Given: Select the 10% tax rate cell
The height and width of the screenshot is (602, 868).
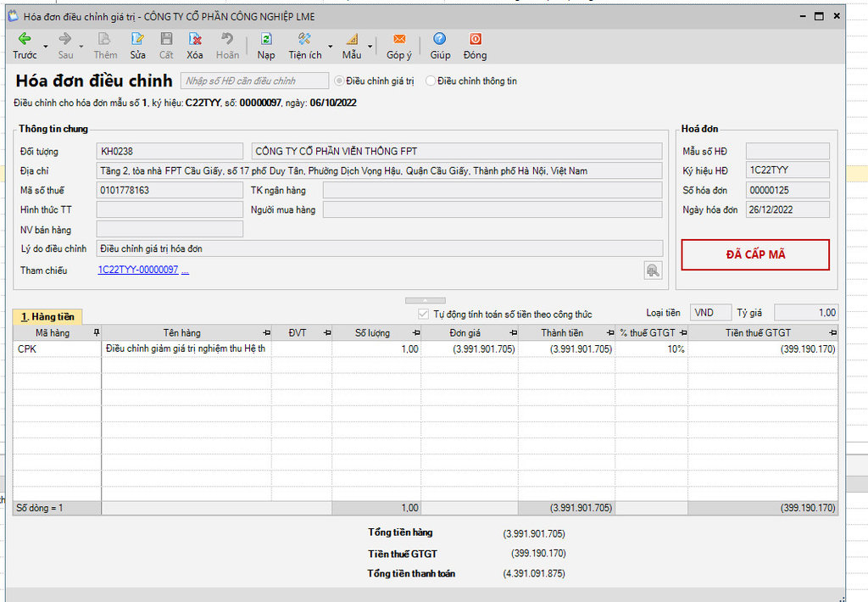Looking at the screenshot, I should tap(652, 348).
